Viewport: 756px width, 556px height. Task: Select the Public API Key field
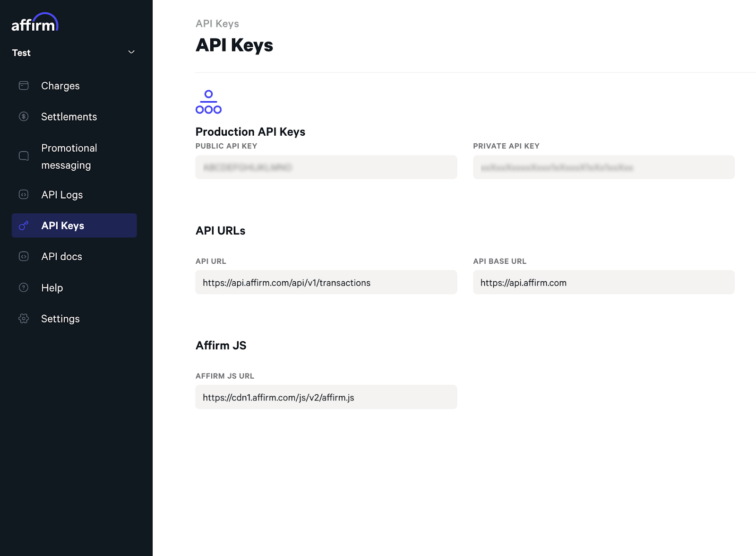coord(326,167)
